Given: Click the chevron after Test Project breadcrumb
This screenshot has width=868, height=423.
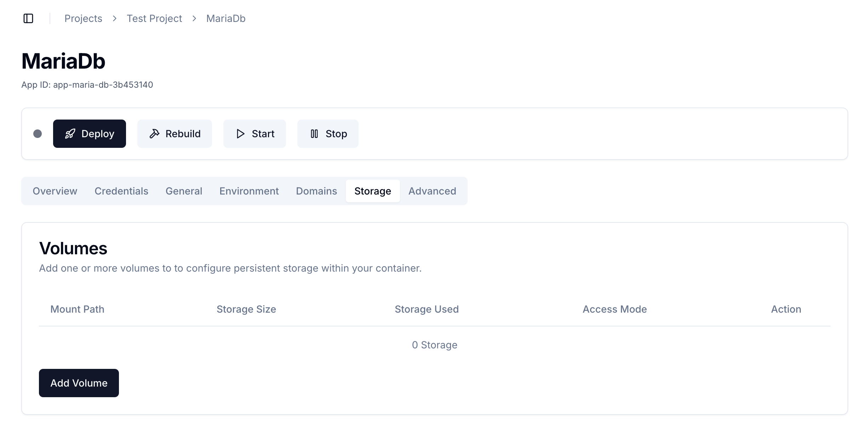Looking at the screenshot, I should click(x=194, y=18).
